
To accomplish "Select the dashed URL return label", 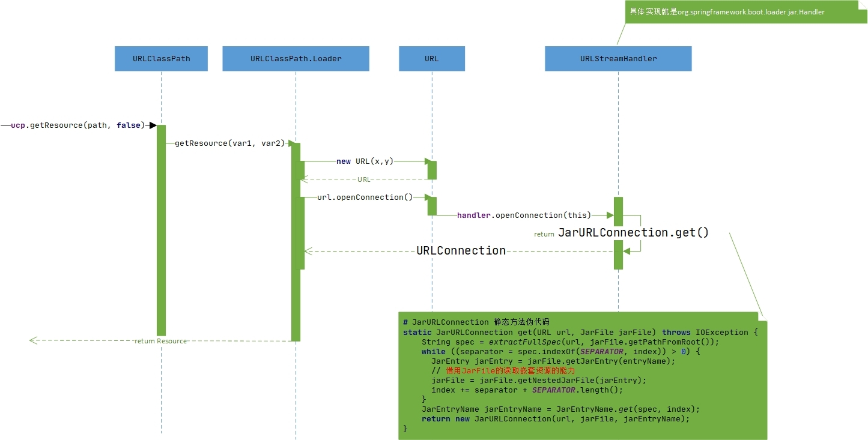I will coord(364,179).
